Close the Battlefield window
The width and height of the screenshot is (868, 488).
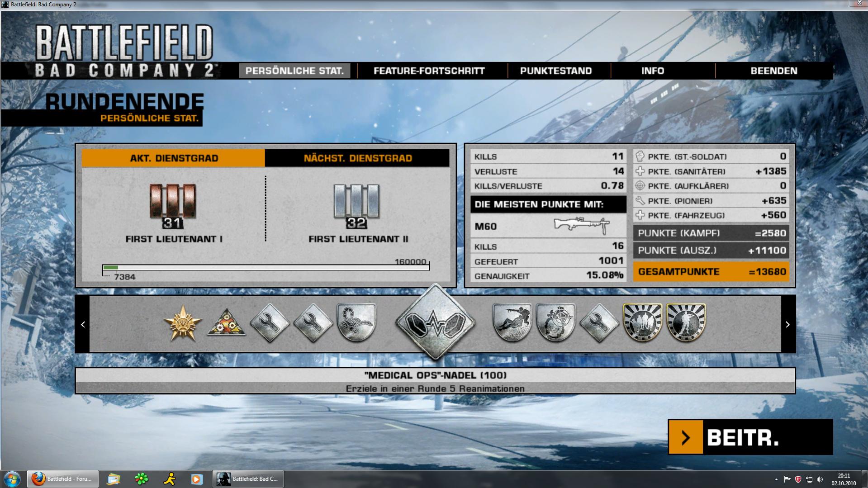pos(859,4)
